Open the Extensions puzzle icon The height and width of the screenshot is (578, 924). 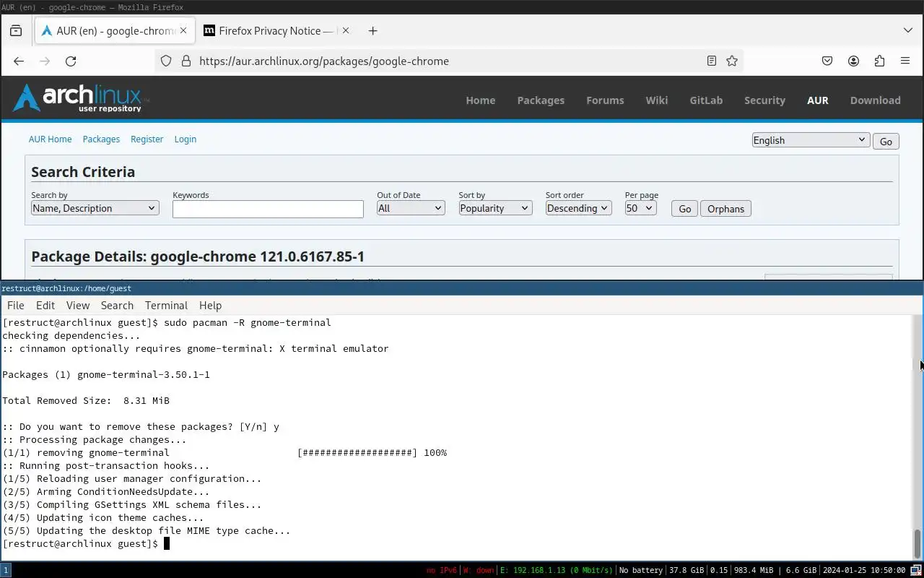point(879,61)
